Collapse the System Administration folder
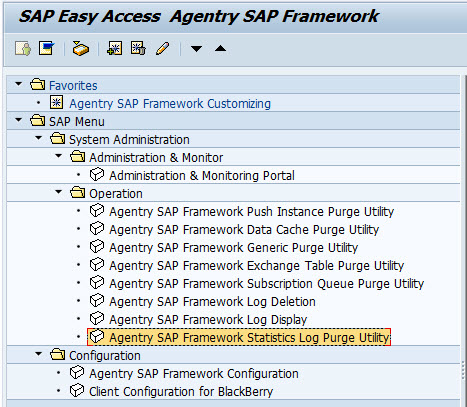The image size is (467, 407). point(39,138)
